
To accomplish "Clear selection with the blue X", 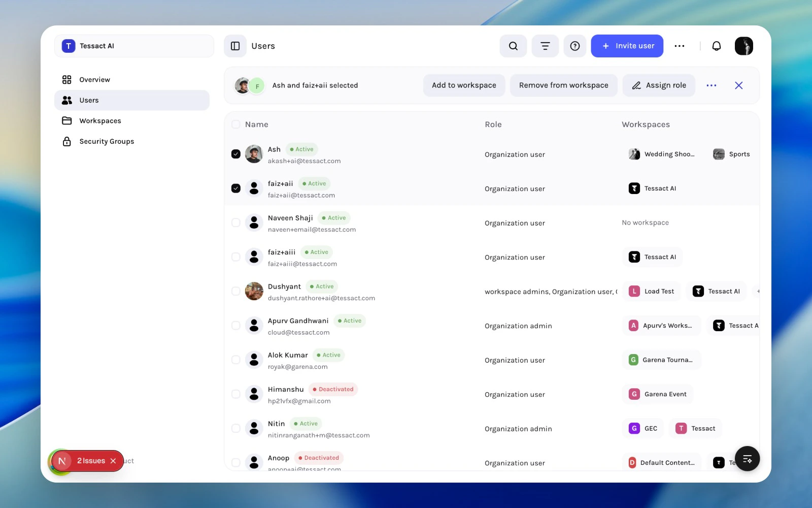I will click(739, 85).
